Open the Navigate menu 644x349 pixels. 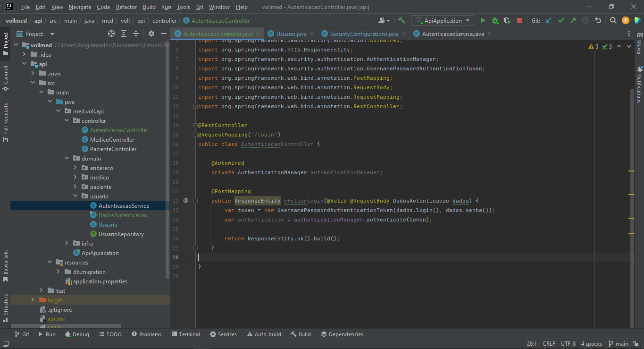[x=80, y=7]
